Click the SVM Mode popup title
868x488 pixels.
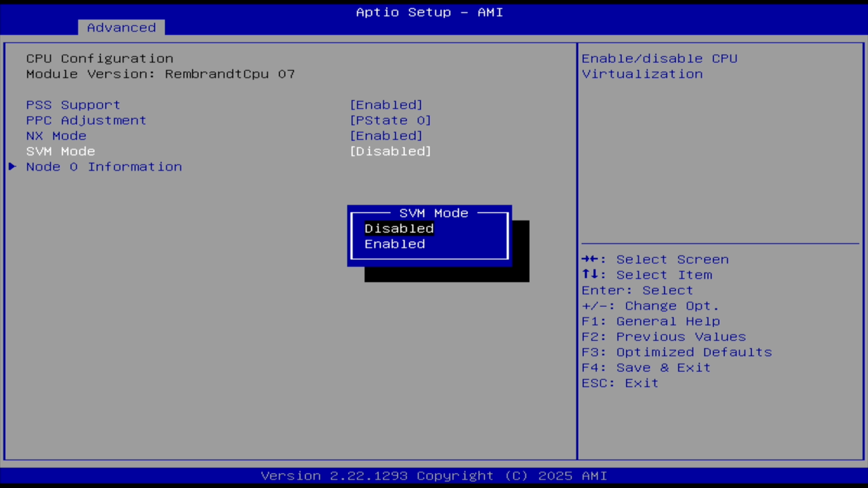(x=433, y=213)
